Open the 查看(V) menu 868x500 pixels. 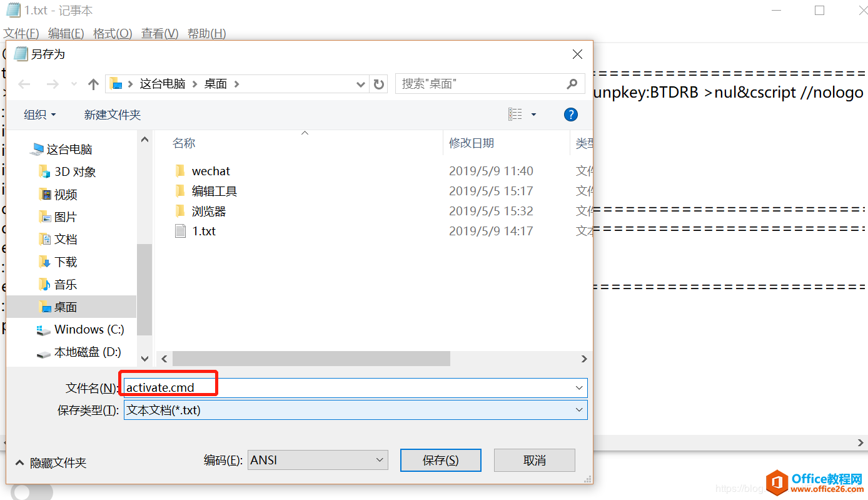(159, 33)
